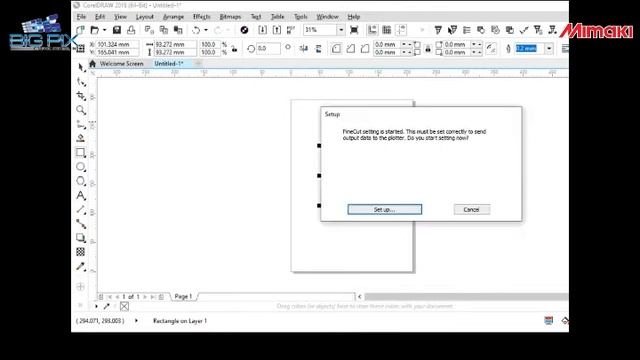
Task: Select the Transparency checkerboard tool
Action: 81,252
